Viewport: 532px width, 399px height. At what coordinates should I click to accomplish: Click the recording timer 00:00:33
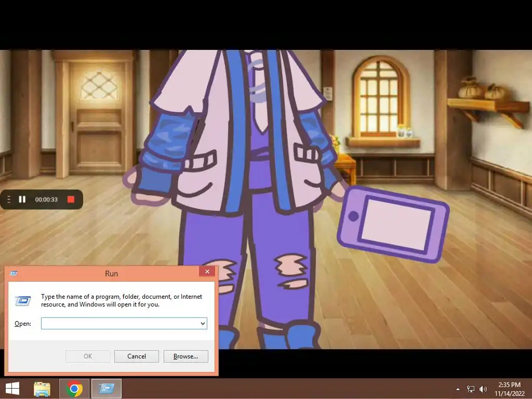click(46, 199)
